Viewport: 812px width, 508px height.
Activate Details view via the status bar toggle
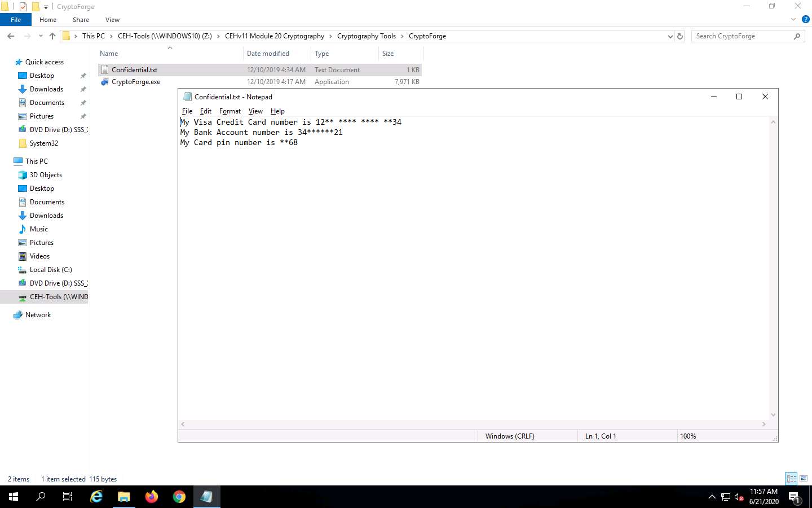791,479
